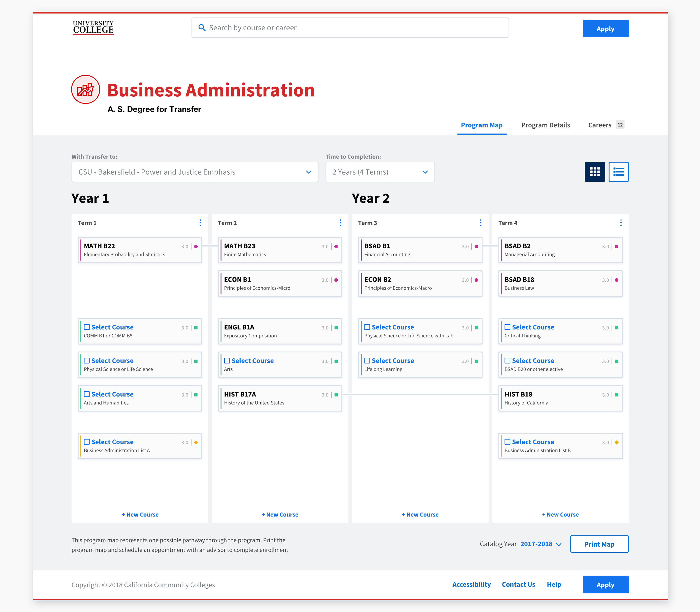Screen dimensions: 700x612
Task: Click green square on HIST B18 card
Action: coord(617,395)
